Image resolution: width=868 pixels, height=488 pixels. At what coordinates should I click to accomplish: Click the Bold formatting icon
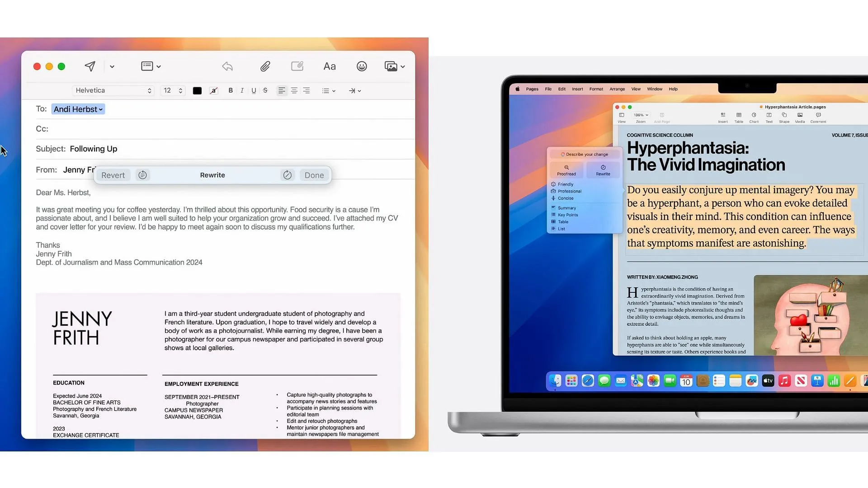231,90
